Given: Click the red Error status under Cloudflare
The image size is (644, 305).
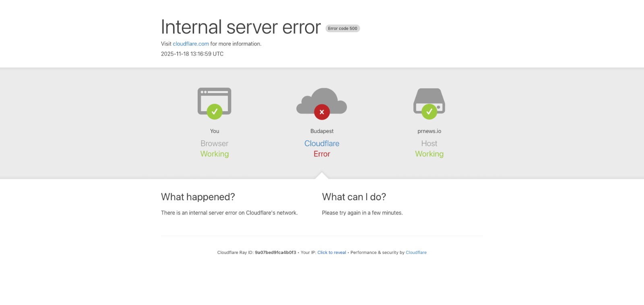Looking at the screenshot, I should point(322,154).
